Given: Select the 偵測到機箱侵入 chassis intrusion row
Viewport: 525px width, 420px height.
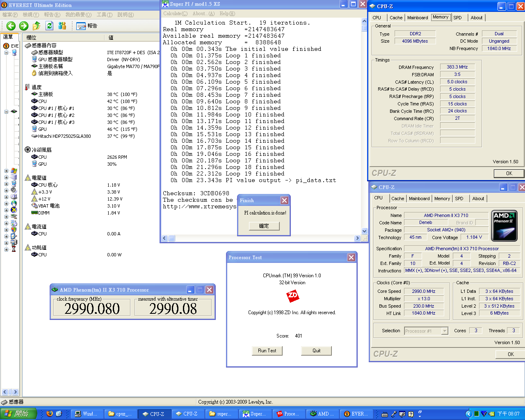Looking at the screenshot, I should [91, 73].
